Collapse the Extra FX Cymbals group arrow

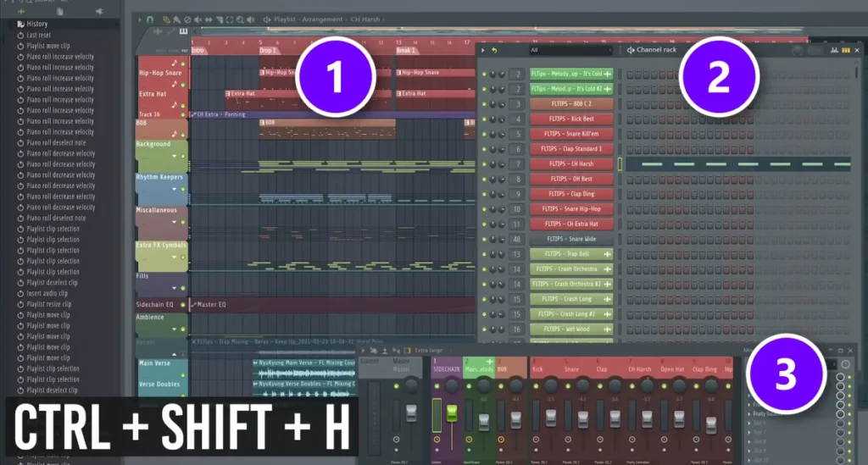(x=175, y=257)
